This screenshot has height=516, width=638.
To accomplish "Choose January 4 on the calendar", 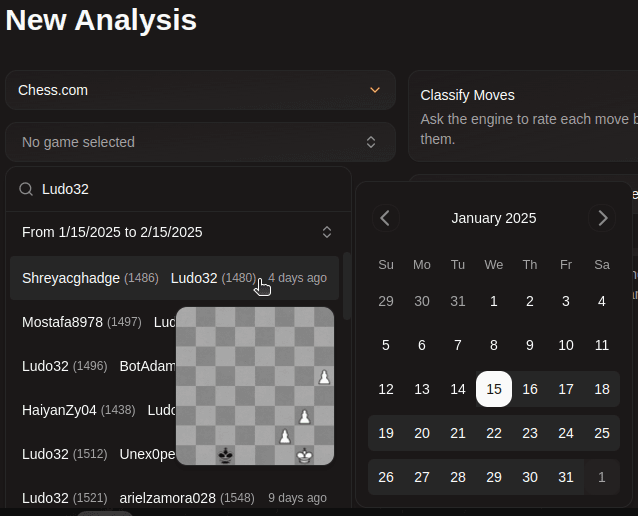I will tap(602, 301).
